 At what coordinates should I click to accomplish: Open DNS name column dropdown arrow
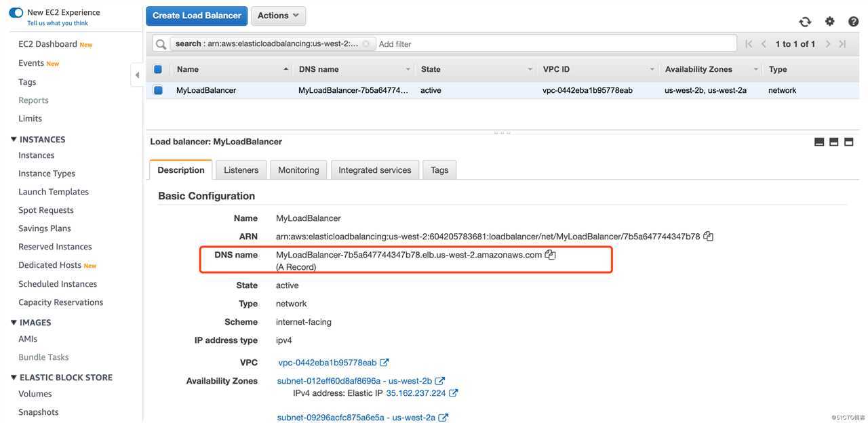point(408,69)
